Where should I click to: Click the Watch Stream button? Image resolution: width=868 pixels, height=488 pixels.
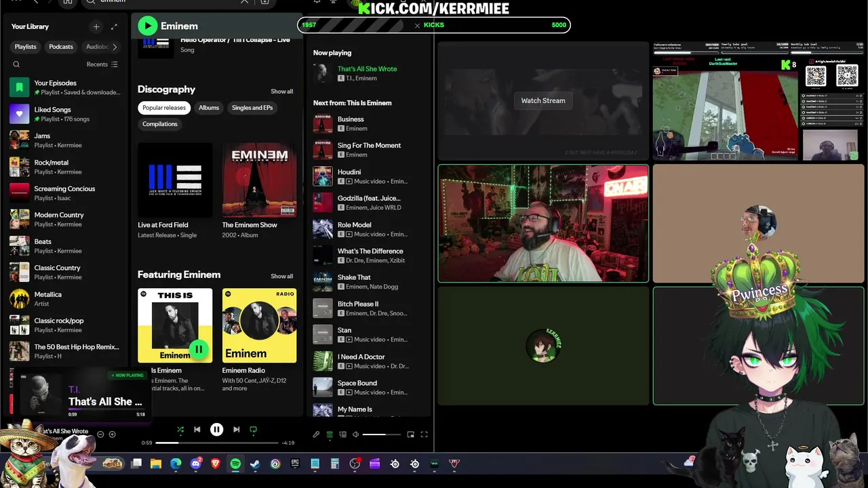[x=543, y=100]
